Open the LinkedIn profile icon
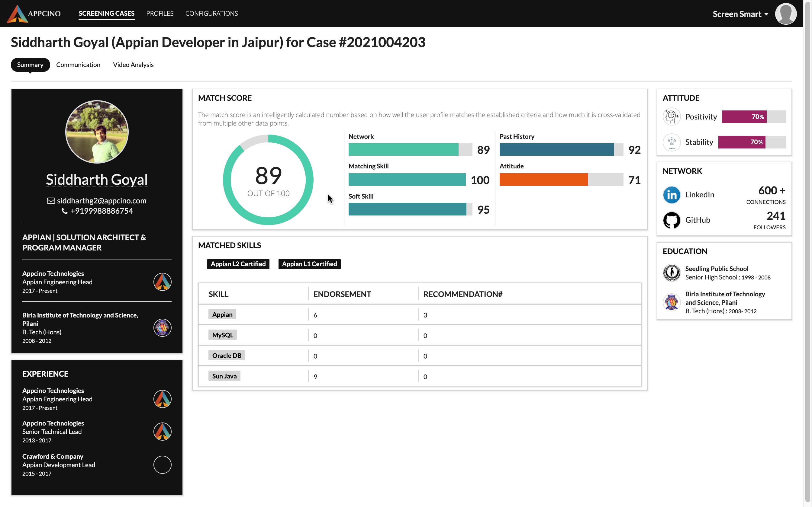The height and width of the screenshot is (507, 812). [672, 194]
